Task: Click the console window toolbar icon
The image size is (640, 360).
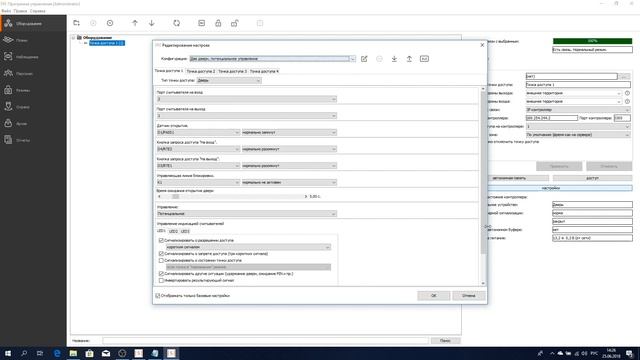Action: 201,23
